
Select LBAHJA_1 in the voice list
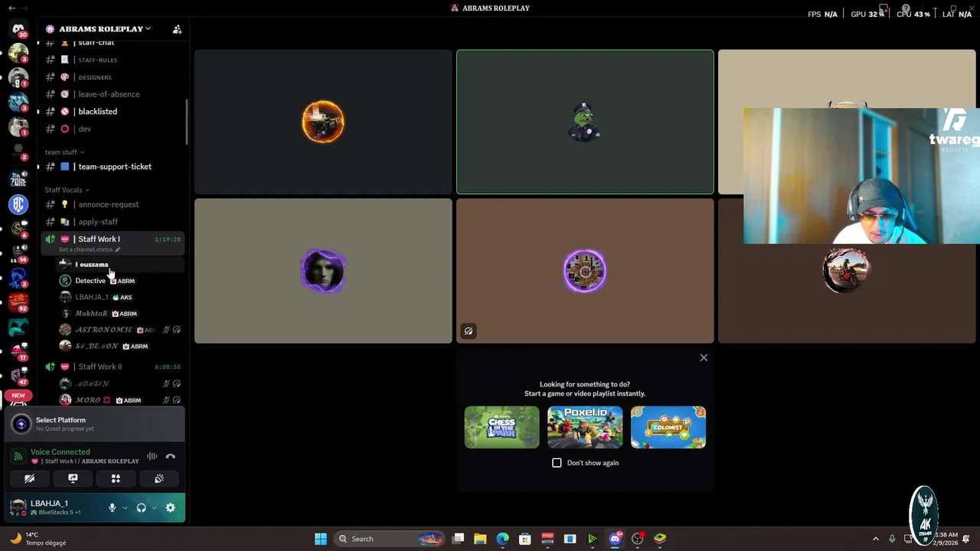[120, 297]
